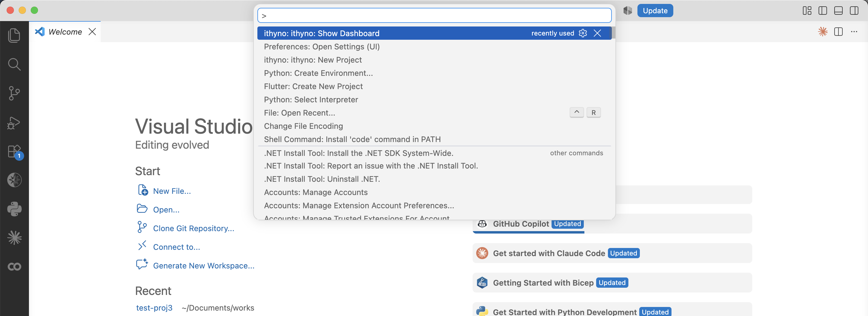
Task: Select Flutter: Create New Project
Action: click(434, 86)
